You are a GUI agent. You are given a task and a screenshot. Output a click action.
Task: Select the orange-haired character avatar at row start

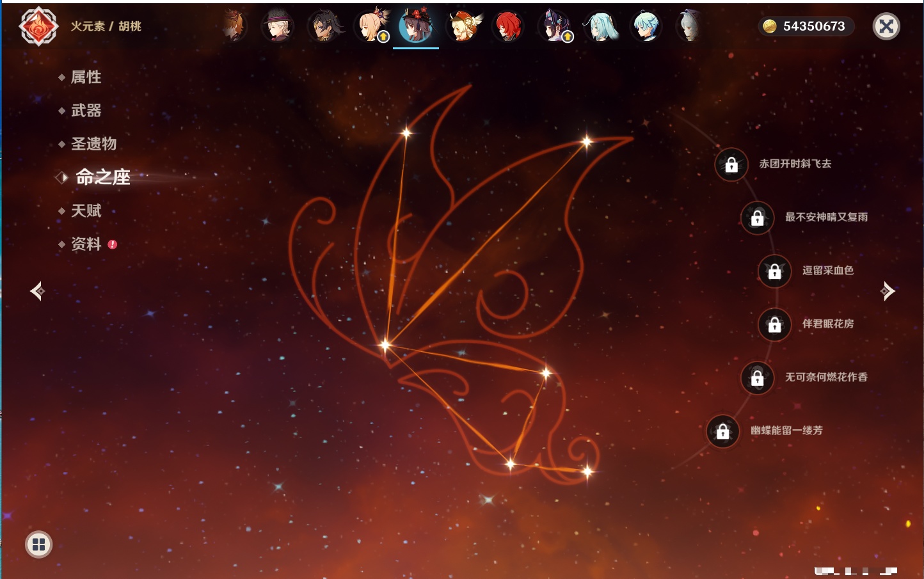[234, 26]
